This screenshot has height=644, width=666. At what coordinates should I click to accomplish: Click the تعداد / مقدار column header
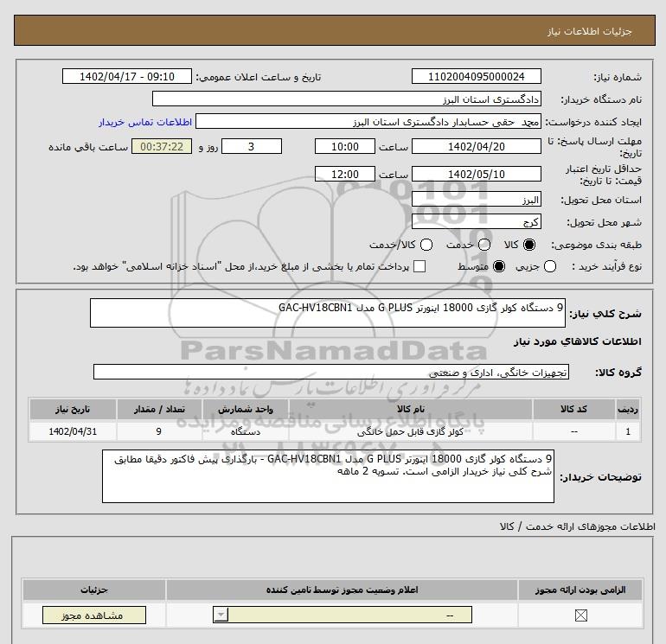tap(159, 409)
